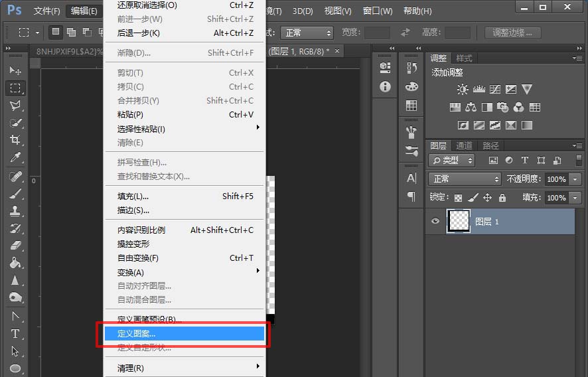Select the Eyedropper tool

tap(15, 157)
